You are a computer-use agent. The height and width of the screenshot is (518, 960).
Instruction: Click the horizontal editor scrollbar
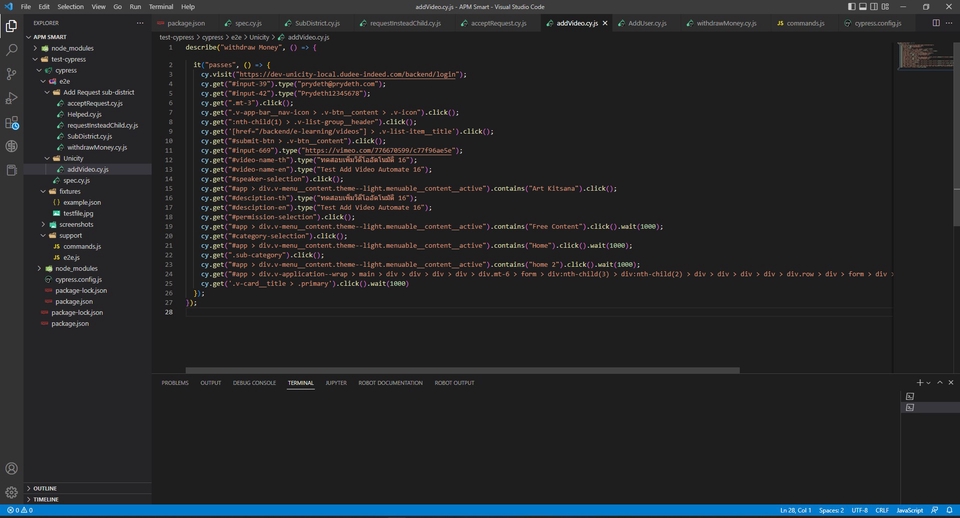tap(462, 370)
